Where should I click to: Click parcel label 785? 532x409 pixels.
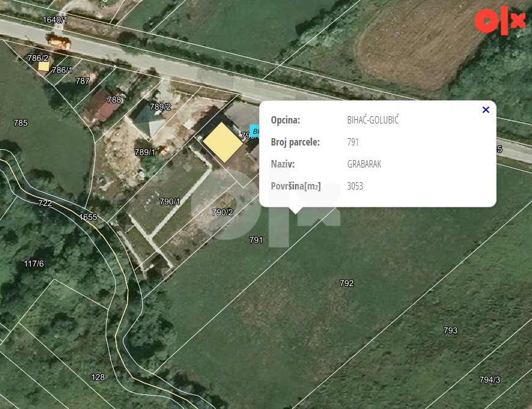20,123
